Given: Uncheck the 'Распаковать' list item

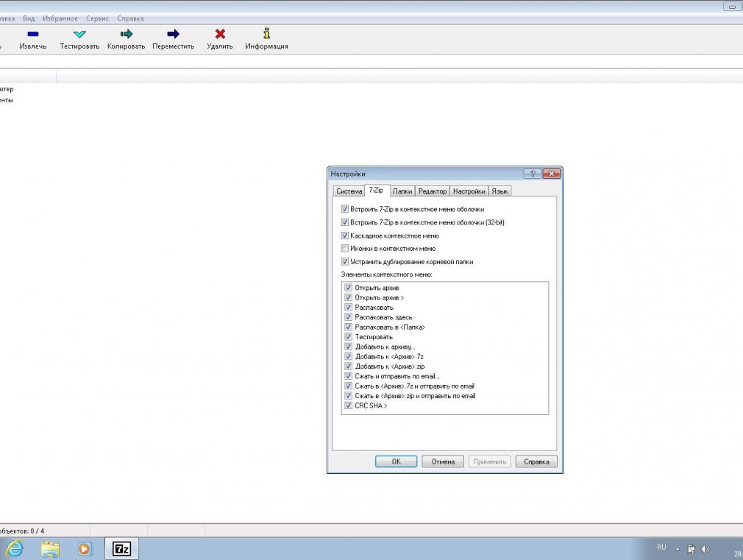Looking at the screenshot, I should [x=348, y=308].
